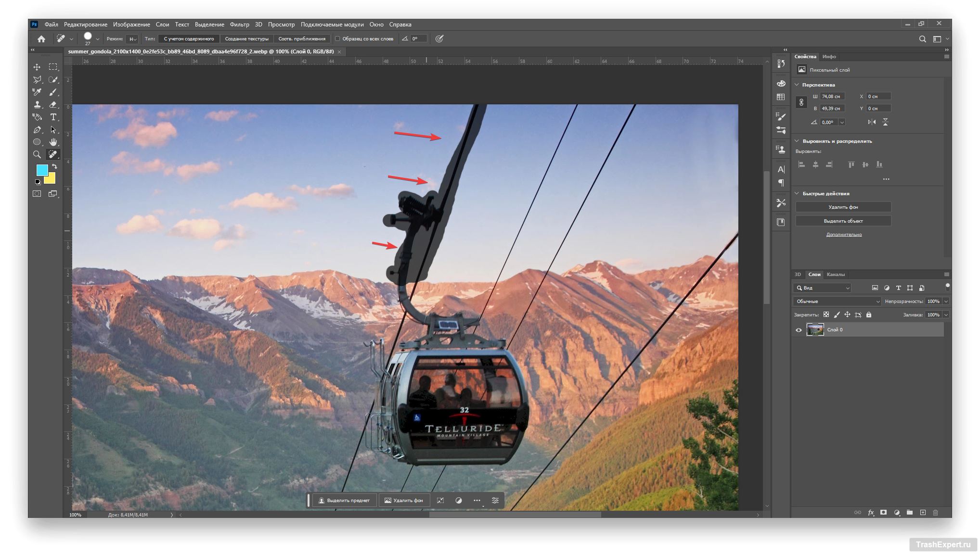
Task: Switch to the 'Каналы' tab
Action: pyautogui.click(x=836, y=275)
